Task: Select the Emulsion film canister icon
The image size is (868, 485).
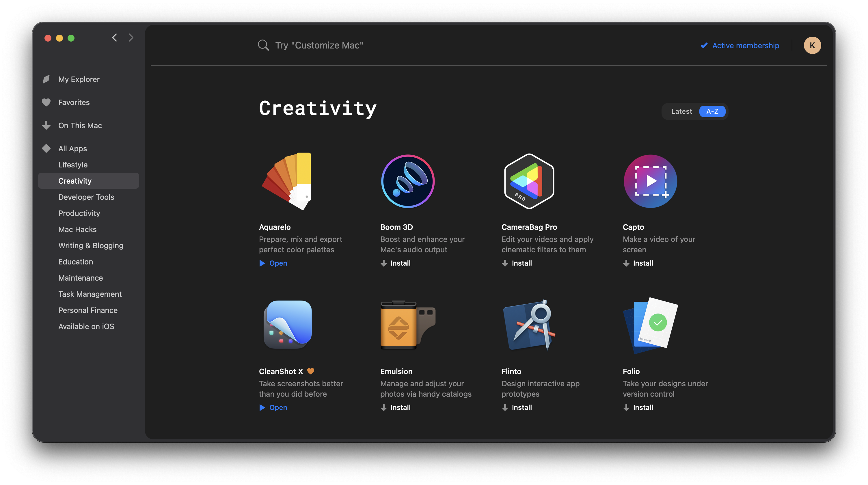Action: (x=408, y=325)
